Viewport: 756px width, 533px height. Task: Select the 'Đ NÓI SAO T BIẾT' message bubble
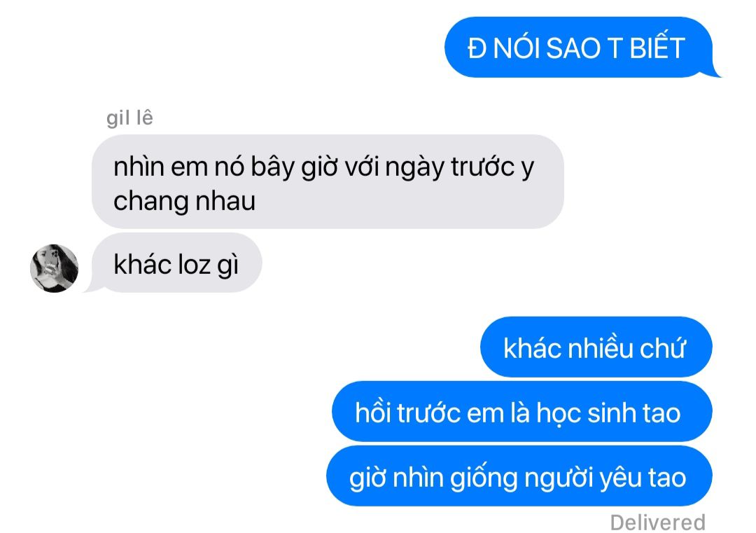[x=579, y=47]
